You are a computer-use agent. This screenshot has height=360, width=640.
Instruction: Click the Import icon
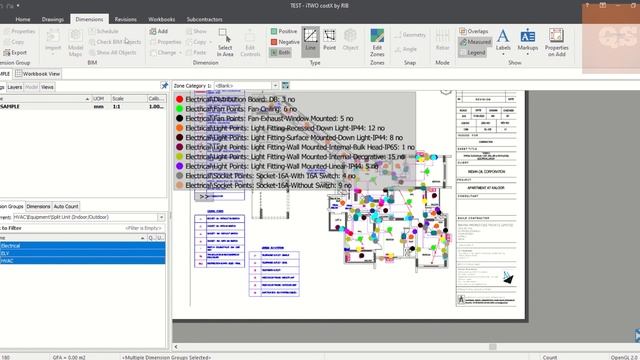coord(53,40)
